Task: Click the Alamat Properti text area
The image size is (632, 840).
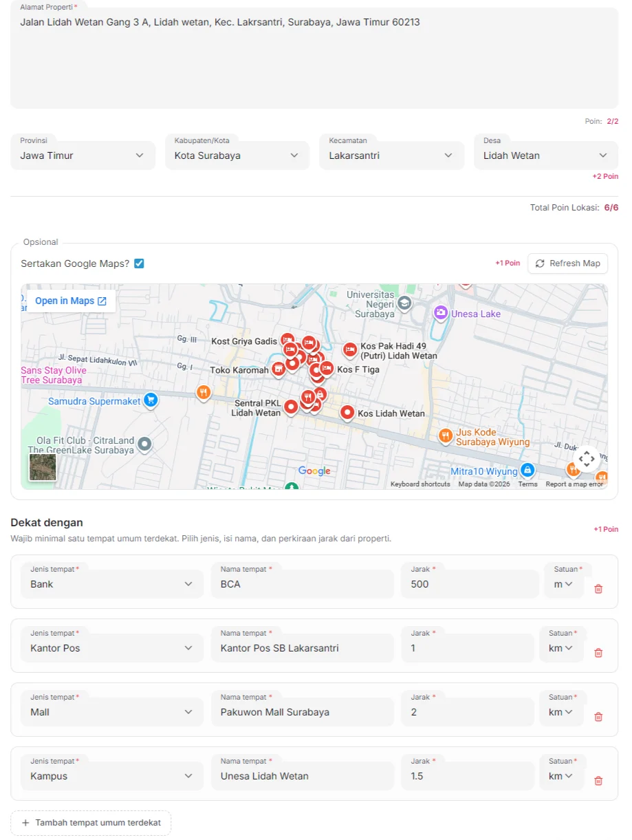Action: click(x=314, y=62)
